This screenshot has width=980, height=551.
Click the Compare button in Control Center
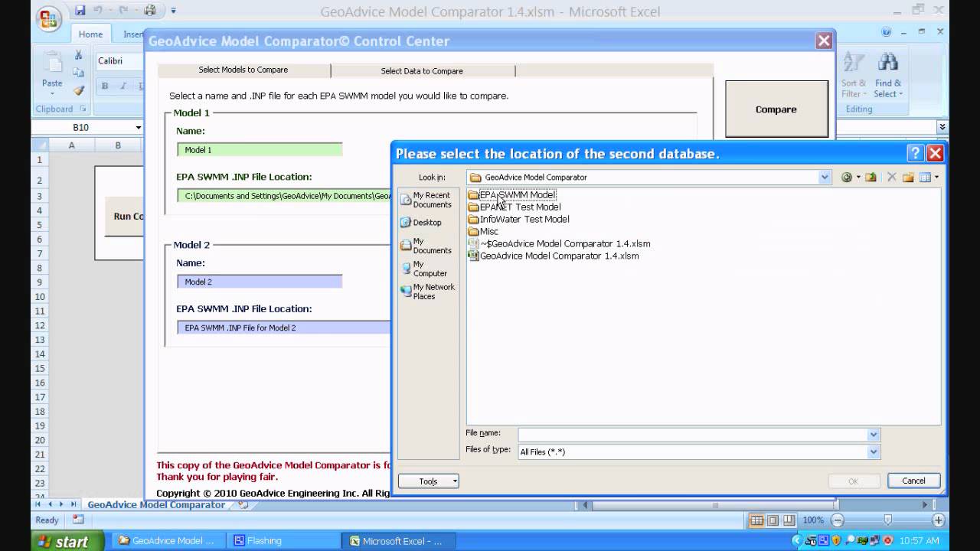pyautogui.click(x=776, y=109)
